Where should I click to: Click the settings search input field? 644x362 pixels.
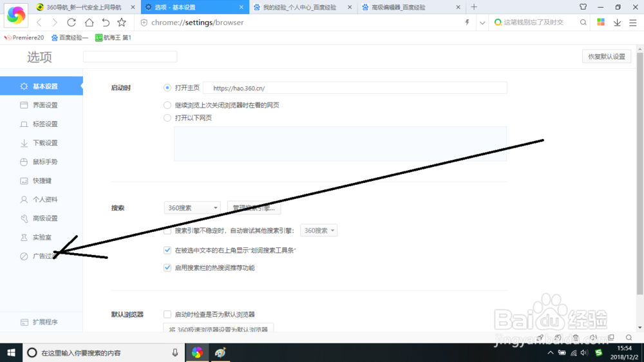[x=130, y=57]
